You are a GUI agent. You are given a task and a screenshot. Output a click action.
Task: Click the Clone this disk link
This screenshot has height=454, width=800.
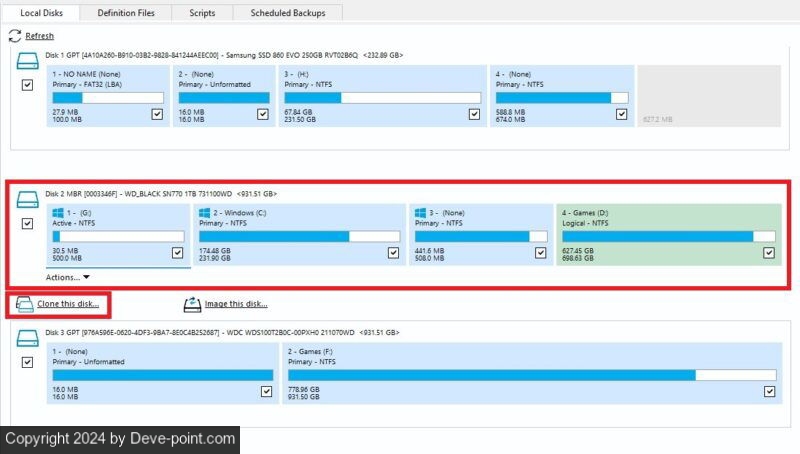click(x=68, y=303)
